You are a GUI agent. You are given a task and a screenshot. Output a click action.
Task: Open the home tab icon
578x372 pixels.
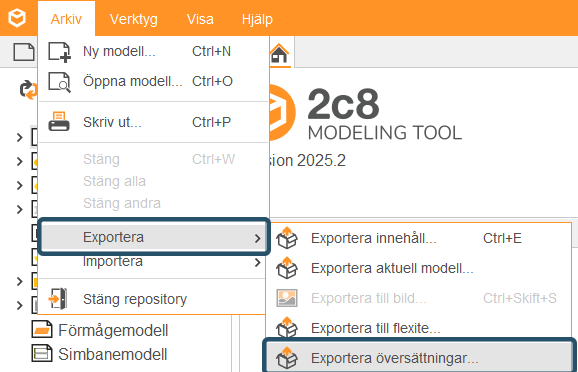pyautogui.click(x=279, y=54)
